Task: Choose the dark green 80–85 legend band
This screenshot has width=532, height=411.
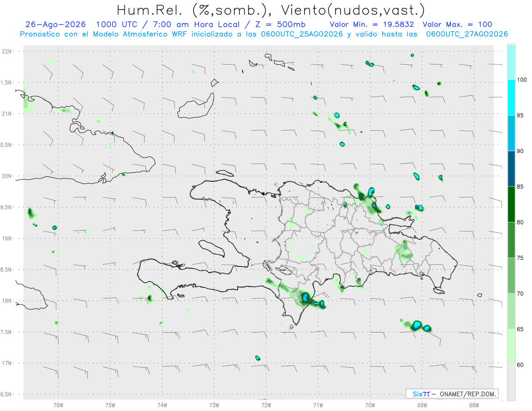Action: pos(511,204)
